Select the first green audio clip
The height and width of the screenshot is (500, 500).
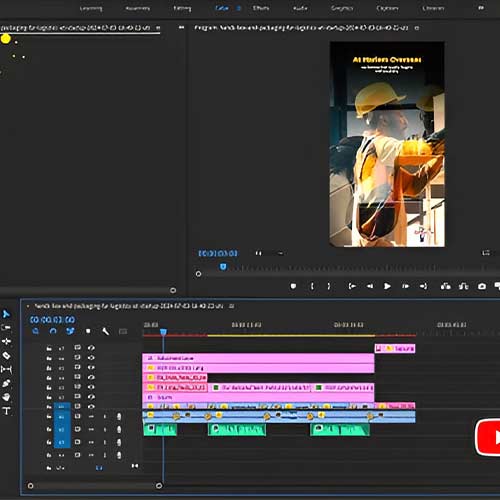point(160,430)
